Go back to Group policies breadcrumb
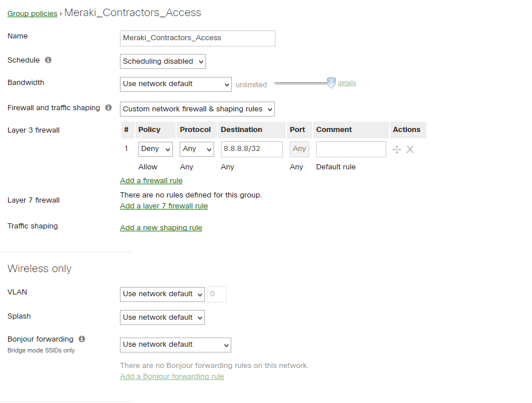 pos(32,13)
